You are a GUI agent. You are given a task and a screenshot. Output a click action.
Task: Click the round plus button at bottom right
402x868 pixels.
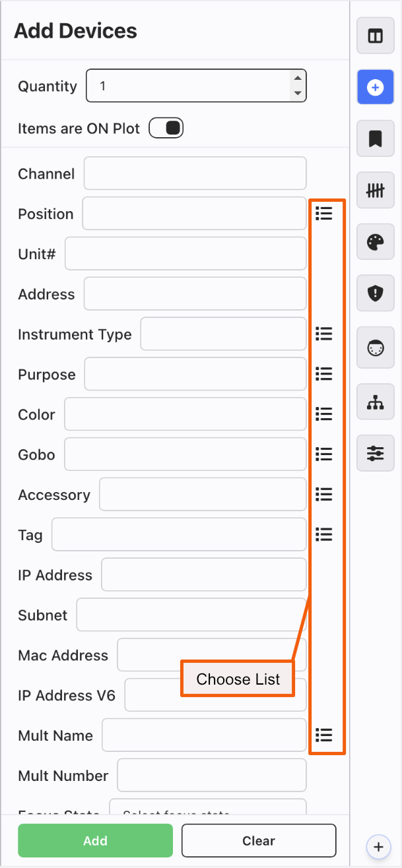pos(378,846)
